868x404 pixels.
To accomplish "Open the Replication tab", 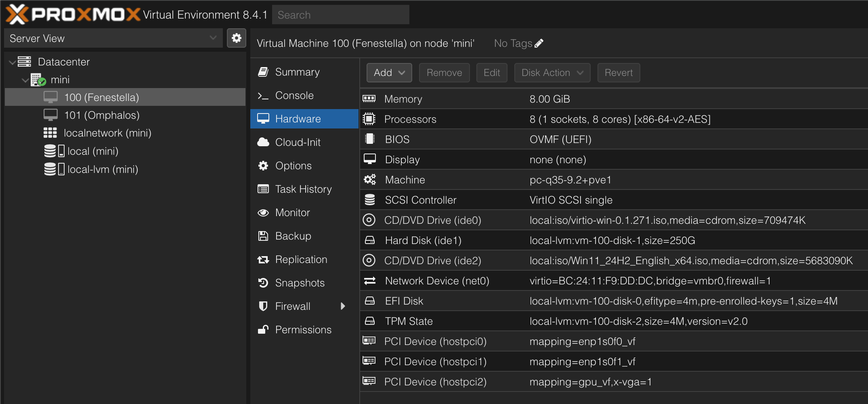I will pos(304,259).
